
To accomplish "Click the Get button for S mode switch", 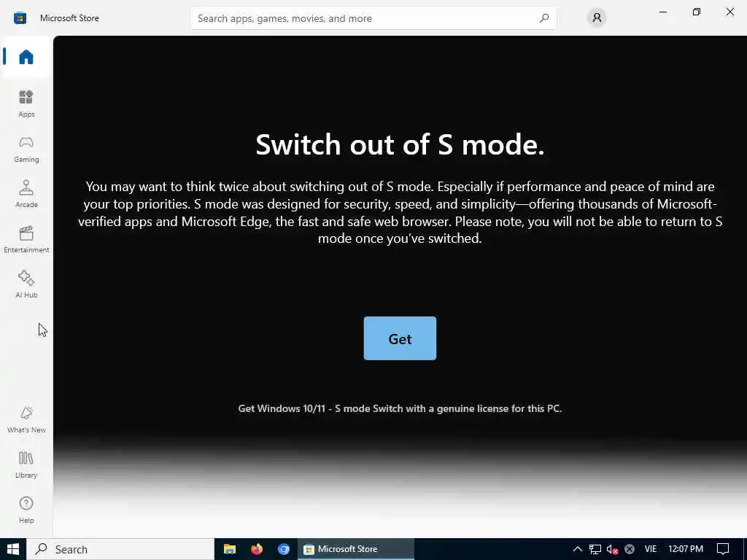I will coord(400,338).
